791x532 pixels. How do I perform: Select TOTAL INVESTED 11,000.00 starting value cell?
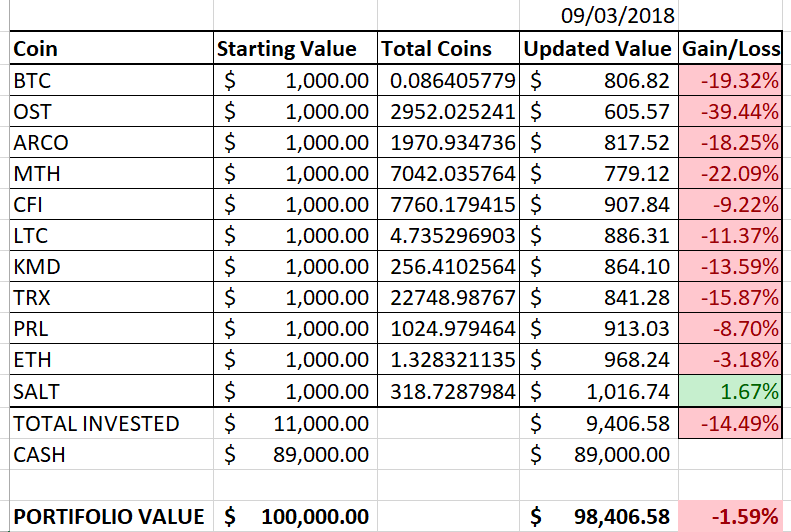click(x=293, y=423)
